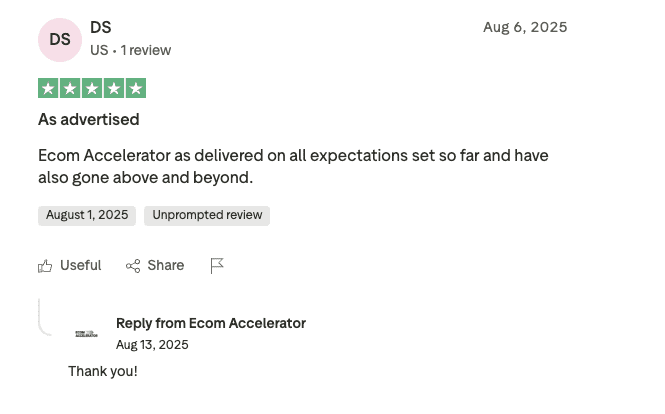Image resolution: width=665 pixels, height=414 pixels.
Task: Open the 'As advertised' review title
Action: (x=89, y=120)
